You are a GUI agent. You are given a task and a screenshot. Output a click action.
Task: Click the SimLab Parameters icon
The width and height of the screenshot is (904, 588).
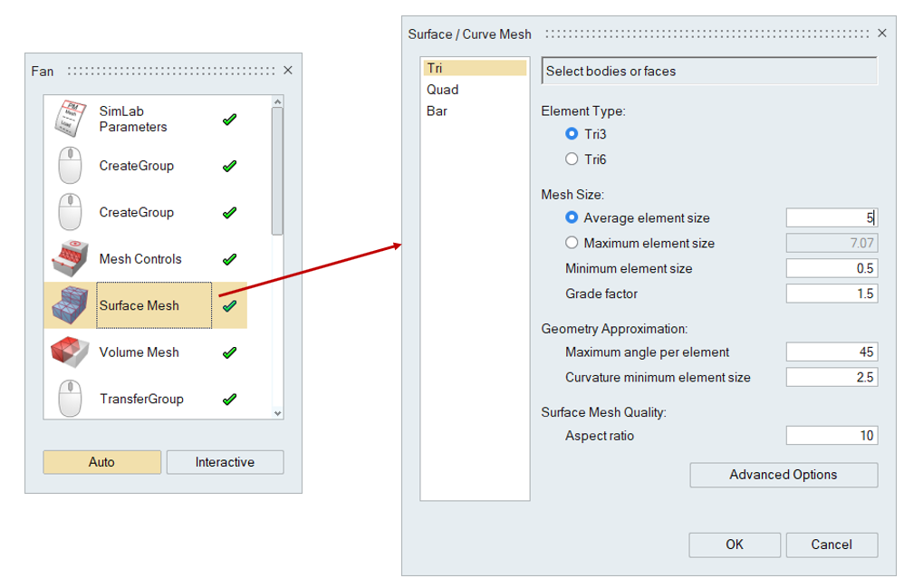(x=70, y=119)
